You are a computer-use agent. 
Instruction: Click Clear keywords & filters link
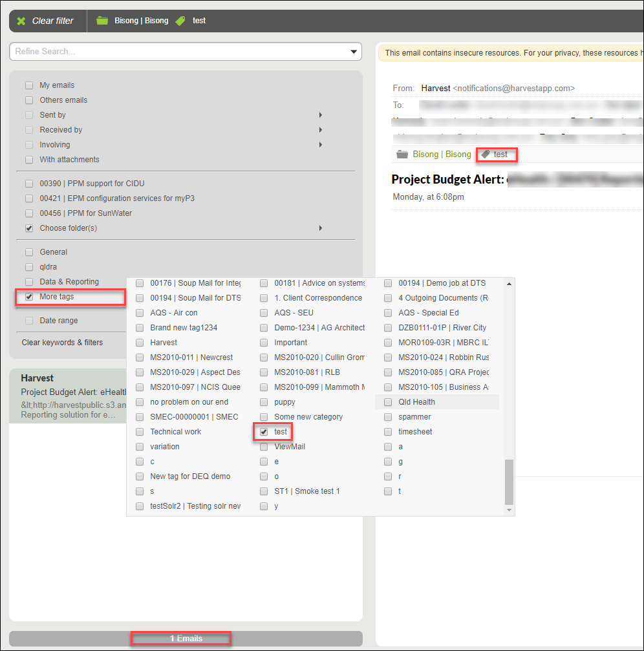point(62,343)
